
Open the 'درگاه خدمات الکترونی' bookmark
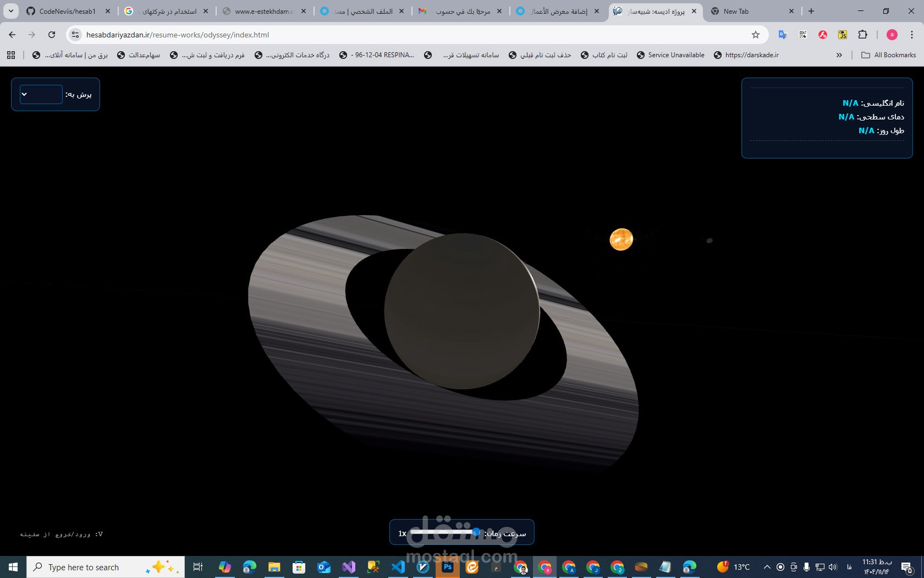(x=292, y=55)
